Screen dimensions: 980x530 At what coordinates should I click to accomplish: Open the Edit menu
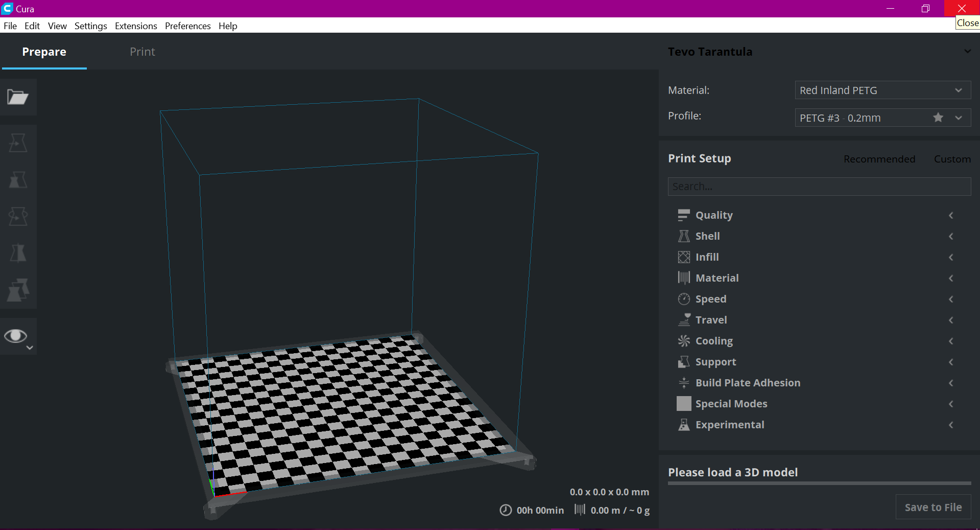(x=32, y=26)
